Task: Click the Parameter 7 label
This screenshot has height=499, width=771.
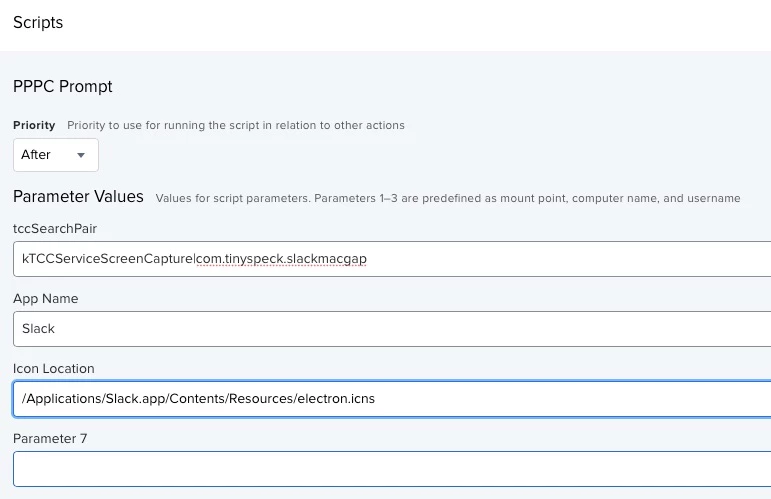Action: click(50, 439)
